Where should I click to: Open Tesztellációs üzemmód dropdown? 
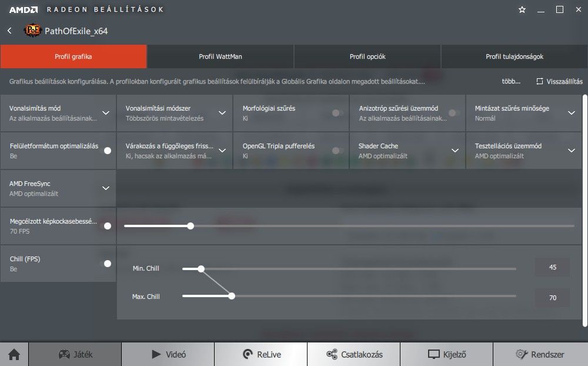571,151
